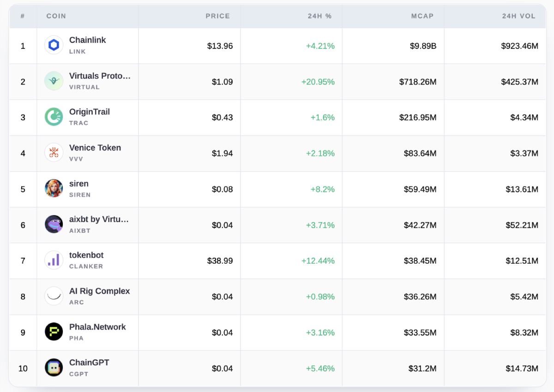This screenshot has width=554, height=392.
Task: Click the # rank column header
Action: point(23,16)
